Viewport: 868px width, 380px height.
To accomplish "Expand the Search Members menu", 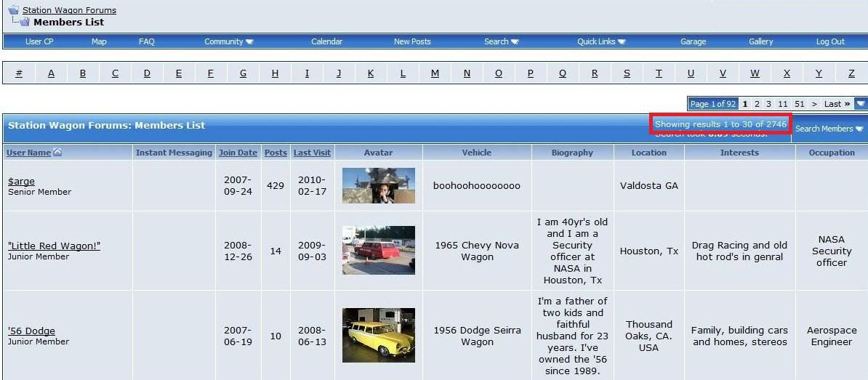I will (829, 129).
